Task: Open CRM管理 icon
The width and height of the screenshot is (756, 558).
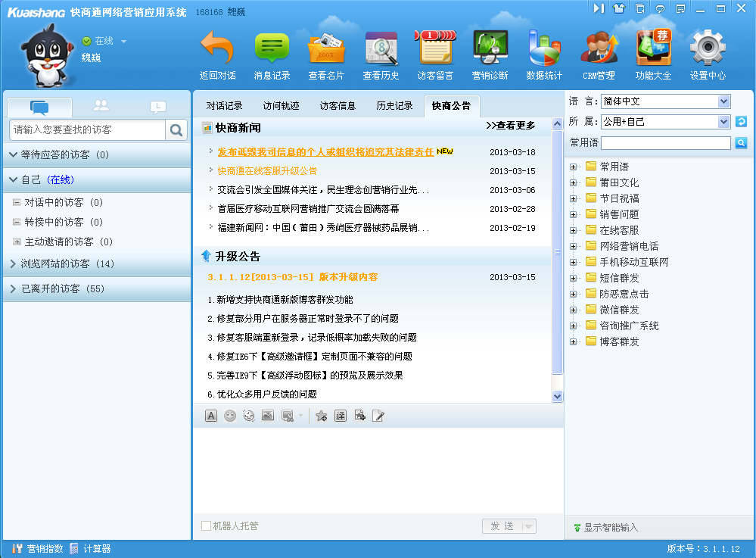Action: [x=599, y=48]
